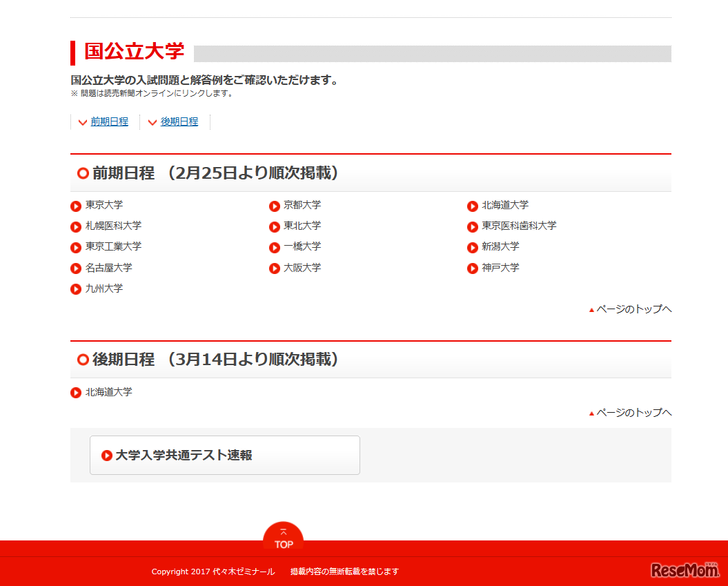The image size is (728, 586).
Task: Click the arrow icon beside 大学入学共通テスト速報
Action: tap(107, 456)
